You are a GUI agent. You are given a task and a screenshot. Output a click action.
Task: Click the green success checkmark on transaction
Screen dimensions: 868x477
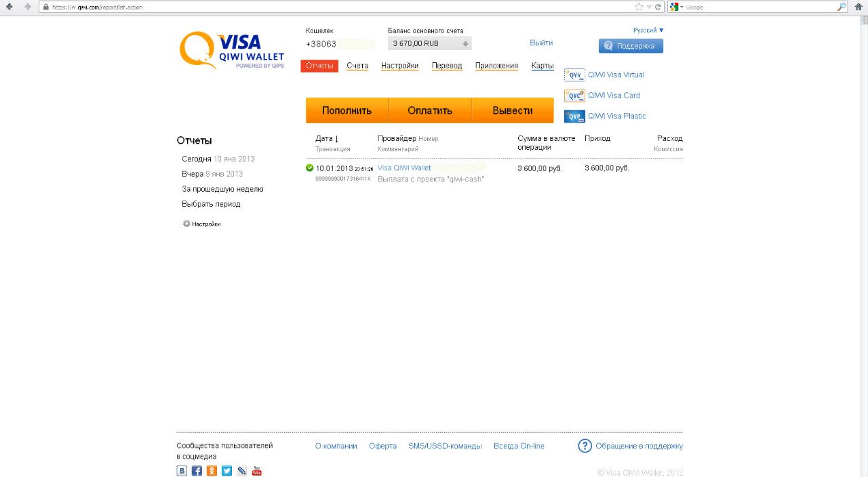(x=310, y=167)
